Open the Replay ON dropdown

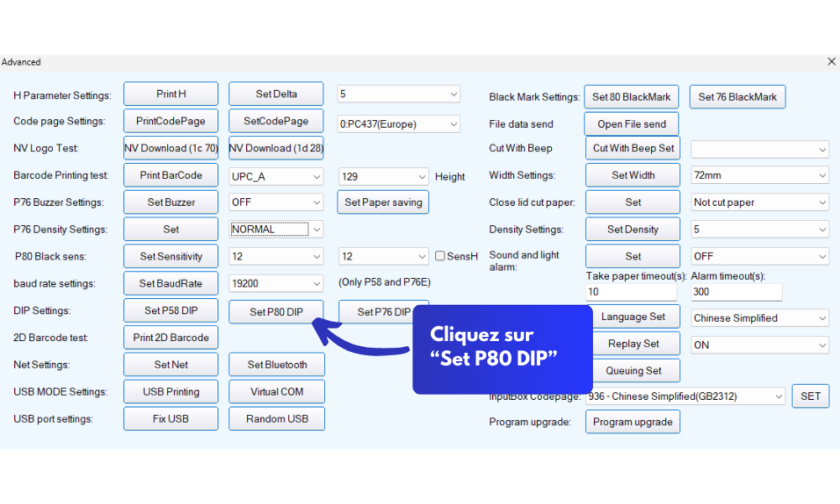[x=760, y=345]
